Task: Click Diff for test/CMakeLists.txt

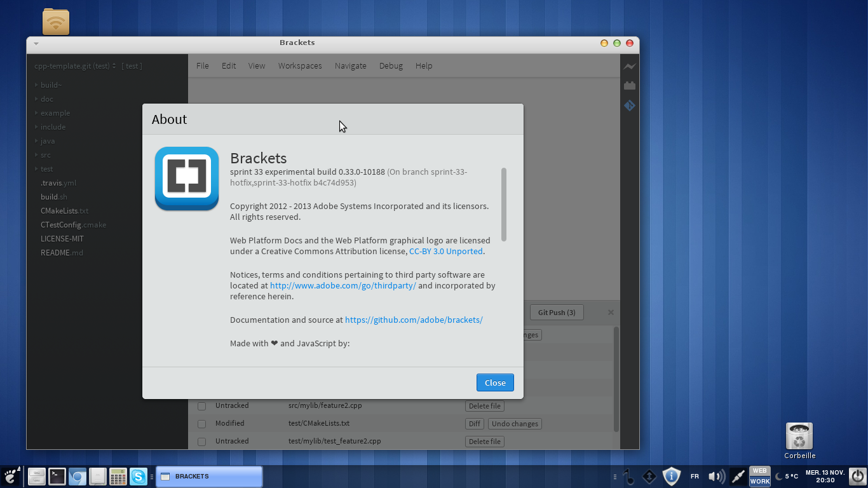Action: point(475,424)
